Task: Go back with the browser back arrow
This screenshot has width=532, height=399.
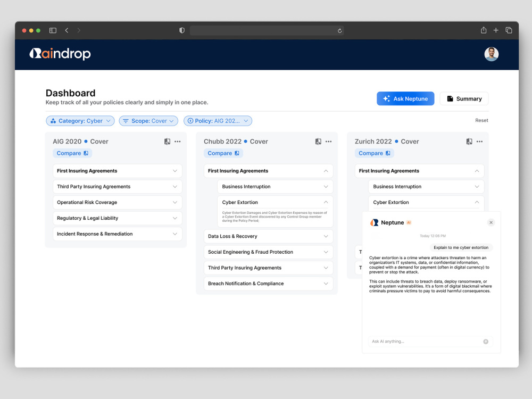Action: pos(67,30)
